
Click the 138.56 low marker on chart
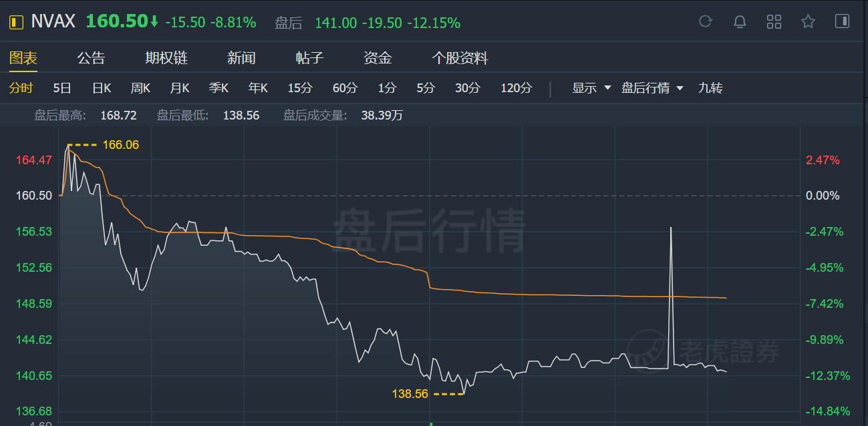(x=410, y=394)
